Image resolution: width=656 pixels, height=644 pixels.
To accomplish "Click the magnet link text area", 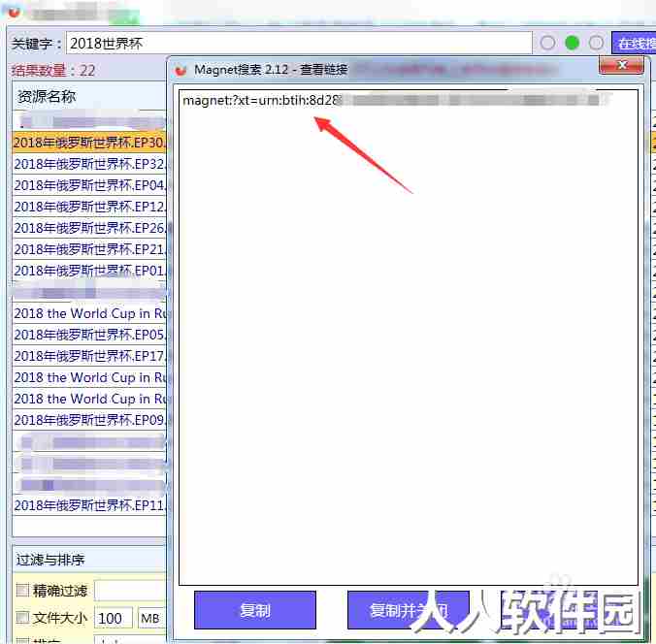I will click(x=408, y=337).
